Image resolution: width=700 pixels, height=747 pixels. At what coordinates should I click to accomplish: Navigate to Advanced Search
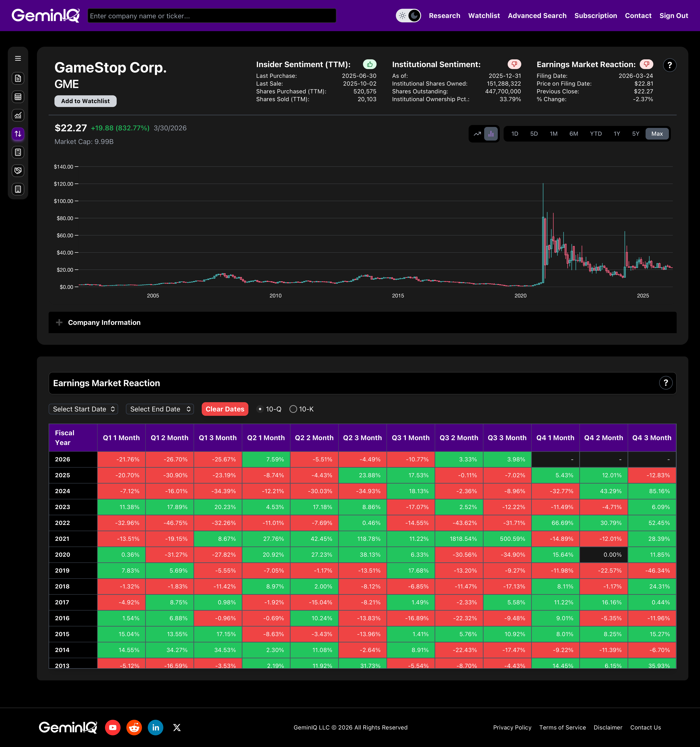click(537, 16)
